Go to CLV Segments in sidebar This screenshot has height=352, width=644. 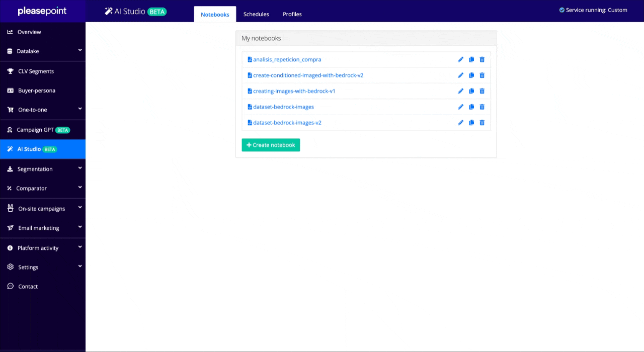[x=36, y=71]
